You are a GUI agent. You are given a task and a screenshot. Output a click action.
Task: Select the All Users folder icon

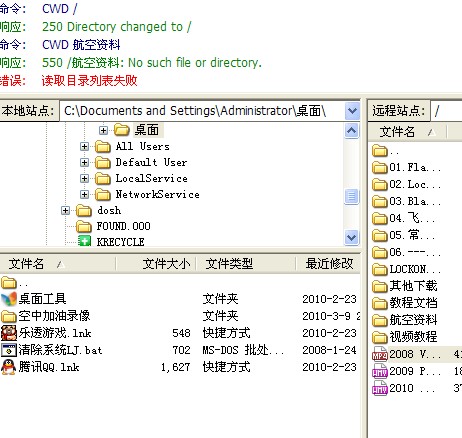103,146
